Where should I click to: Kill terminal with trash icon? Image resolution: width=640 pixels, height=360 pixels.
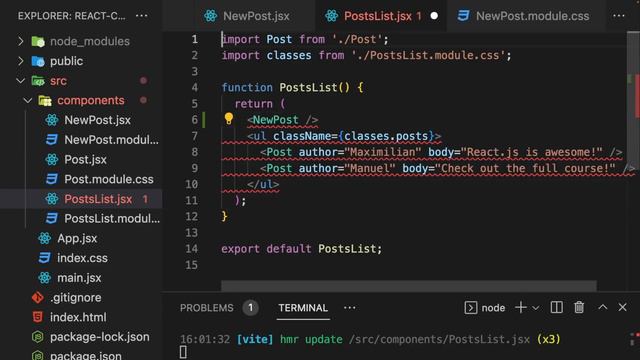(x=579, y=307)
